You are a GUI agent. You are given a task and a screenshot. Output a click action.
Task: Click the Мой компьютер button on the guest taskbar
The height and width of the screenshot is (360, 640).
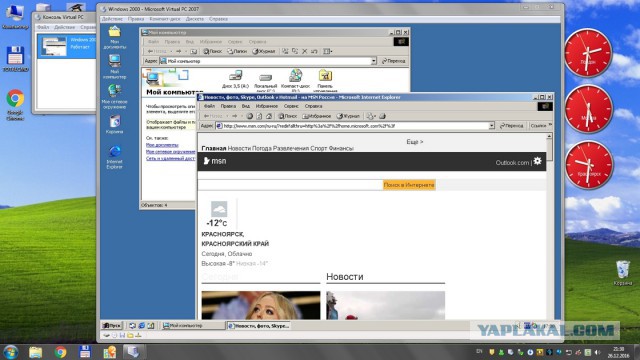193,326
